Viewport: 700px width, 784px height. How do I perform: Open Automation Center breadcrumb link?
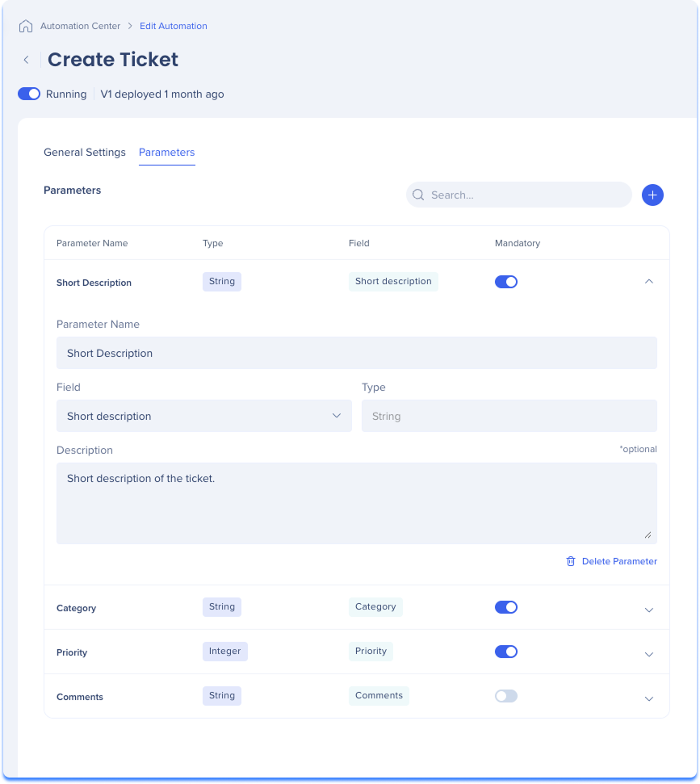click(80, 26)
